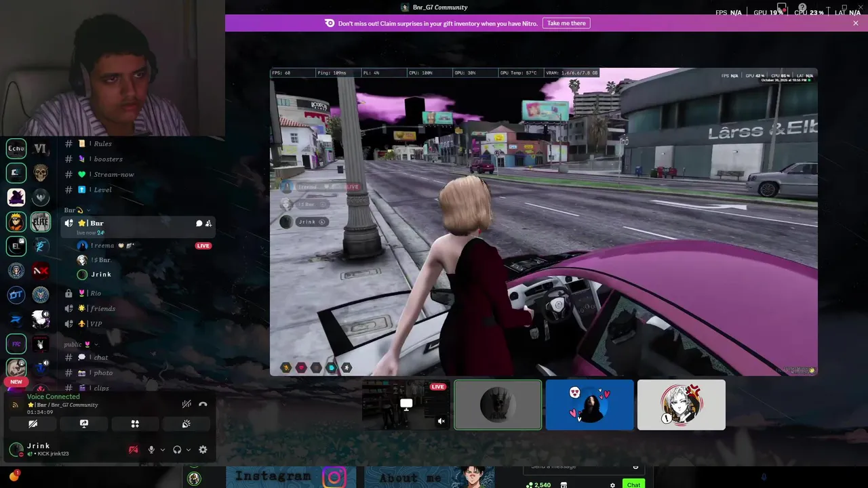Open the purple wolf server icon
The height and width of the screenshot is (488, 868).
click(16, 197)
